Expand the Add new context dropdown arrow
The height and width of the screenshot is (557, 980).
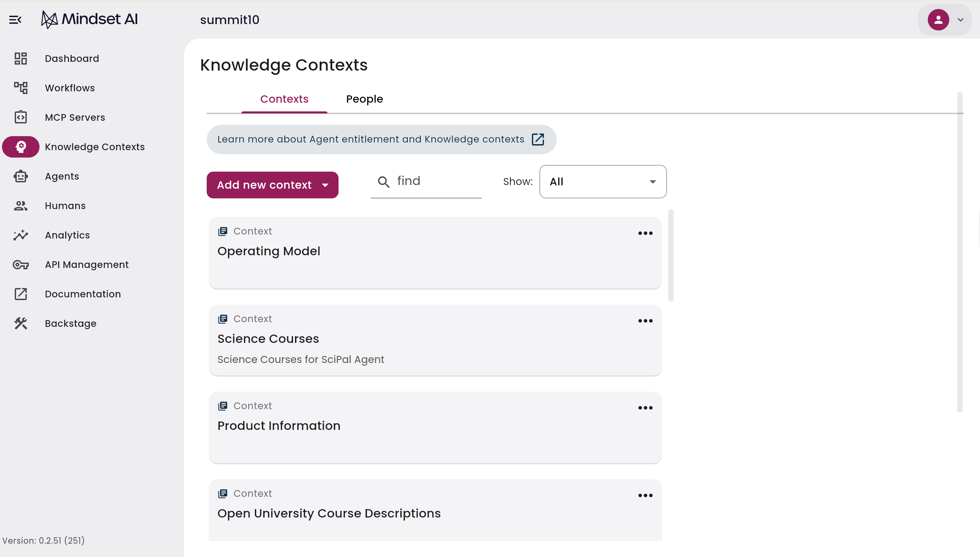[x=325, y=185]
